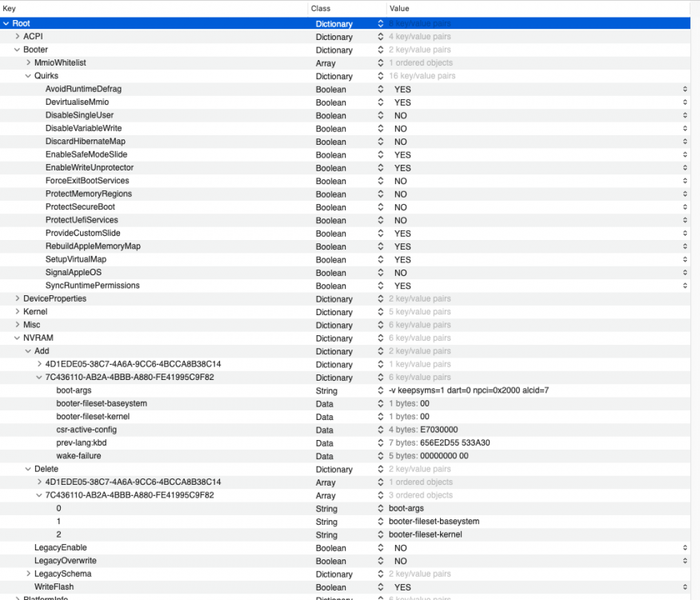This screenshot has width=700, height=600.
Task: Select the SignalAppleOS key
Action: click(x=74, y=272)
